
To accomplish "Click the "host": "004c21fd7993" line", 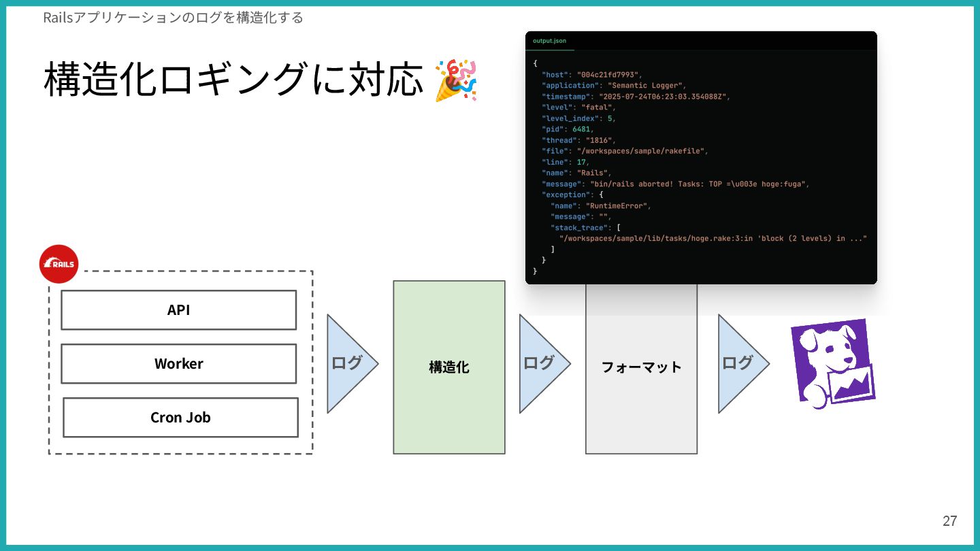I will [592, 75].
